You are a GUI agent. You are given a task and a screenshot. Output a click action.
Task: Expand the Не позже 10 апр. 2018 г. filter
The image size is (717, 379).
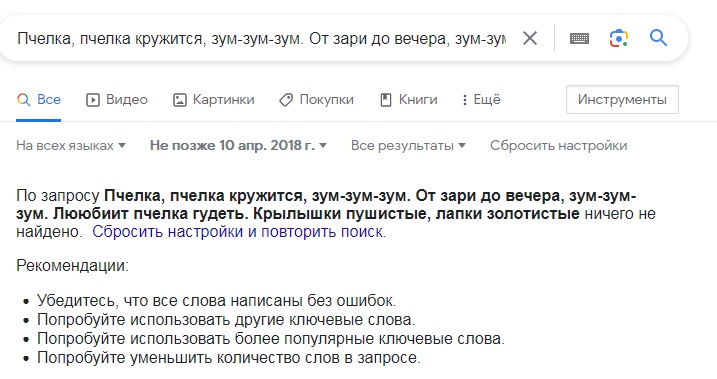238,145
